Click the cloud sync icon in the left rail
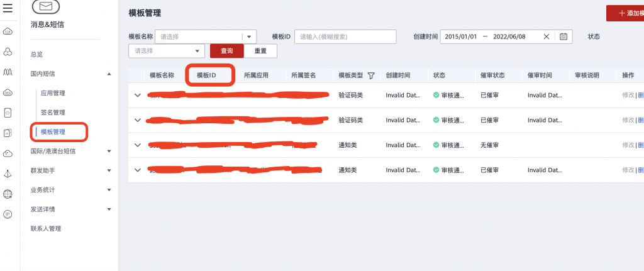Image resolution: width=644 pixels, height=271 pixels. pyautogui.click(x=8, y=153)
